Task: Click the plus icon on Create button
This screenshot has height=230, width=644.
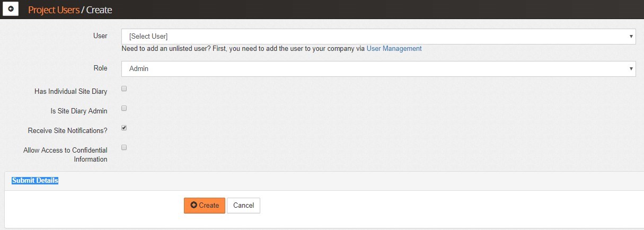Action: [193, 205]
